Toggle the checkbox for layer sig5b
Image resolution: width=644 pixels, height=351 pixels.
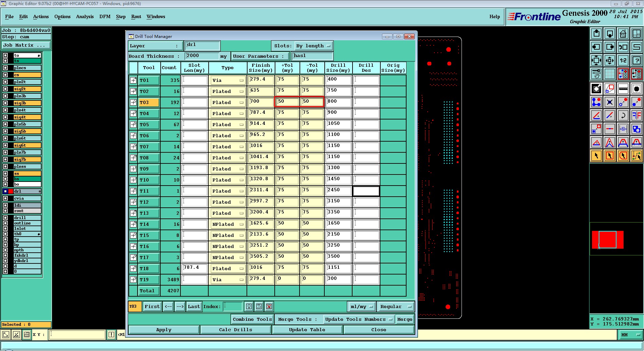pos(5,131)
